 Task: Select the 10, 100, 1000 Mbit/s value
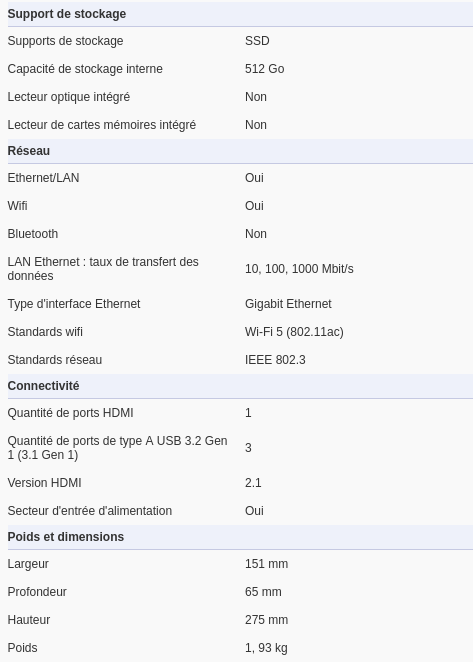pyautogui.click(x=299, y=269)
